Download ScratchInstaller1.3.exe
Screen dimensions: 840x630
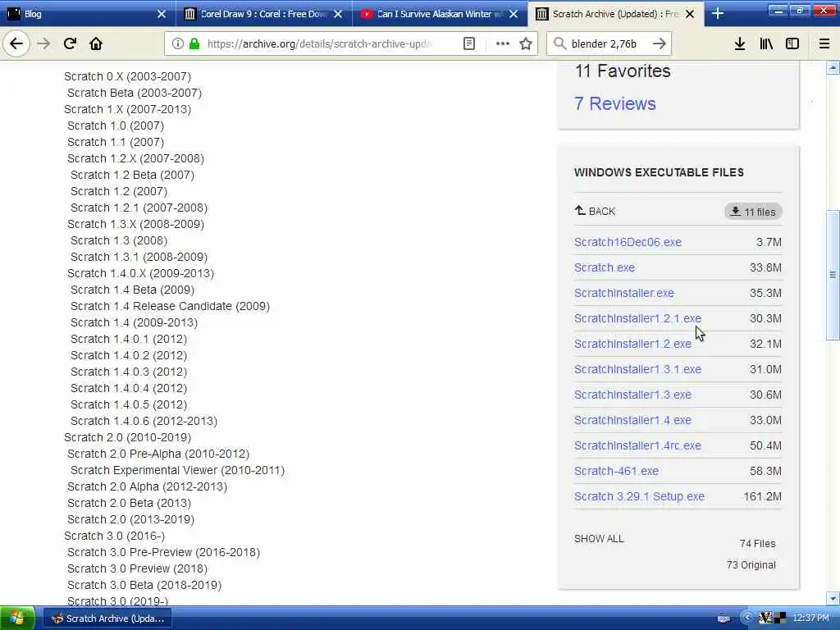tap(632, 395)
